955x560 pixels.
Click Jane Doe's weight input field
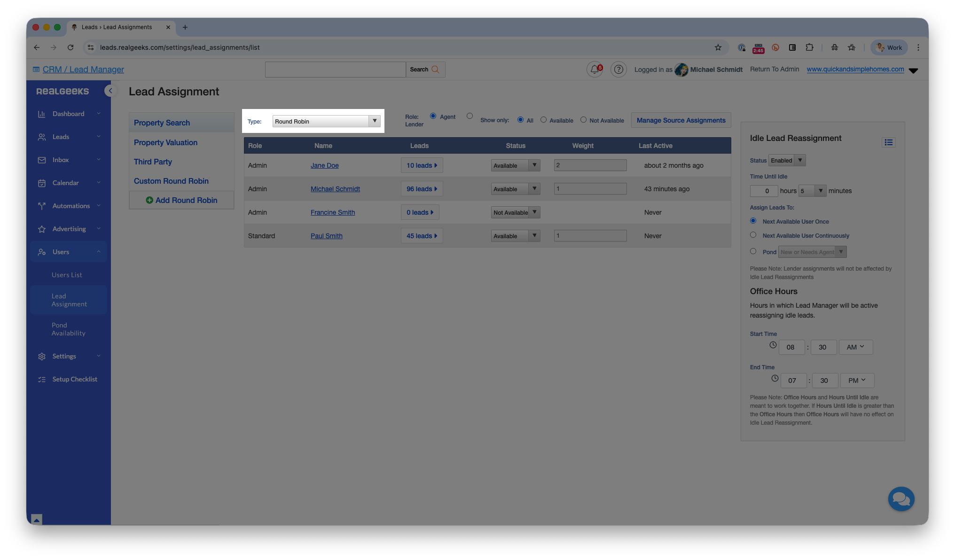coord(590,165)
